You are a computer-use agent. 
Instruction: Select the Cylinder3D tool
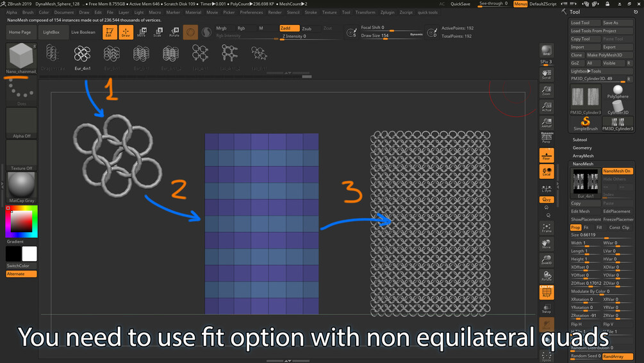point(618,107)
